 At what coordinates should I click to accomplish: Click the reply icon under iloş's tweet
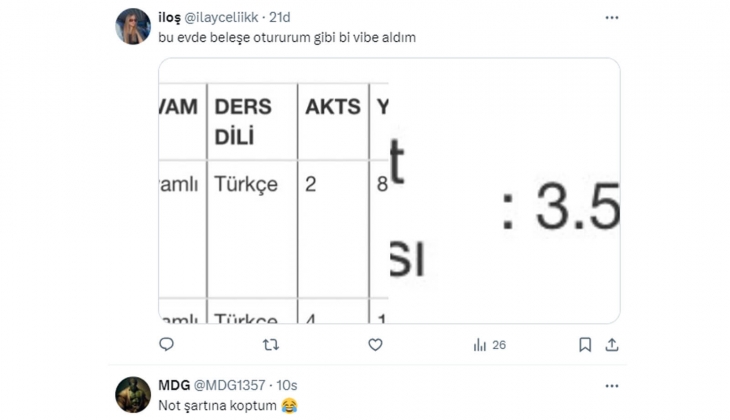(x=167, y=345)
